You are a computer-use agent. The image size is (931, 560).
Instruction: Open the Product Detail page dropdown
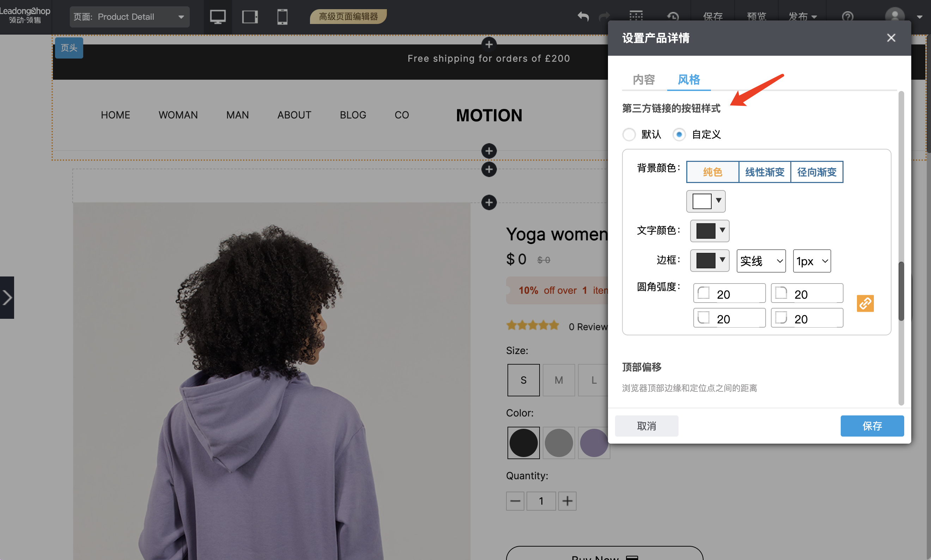[130, 17]
